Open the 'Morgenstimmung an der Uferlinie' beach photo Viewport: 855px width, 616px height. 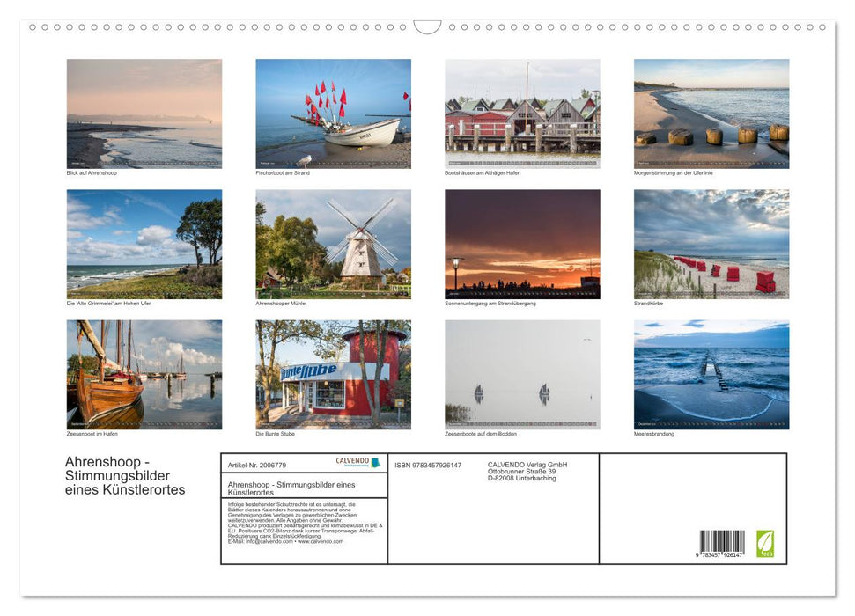[711, 113]
